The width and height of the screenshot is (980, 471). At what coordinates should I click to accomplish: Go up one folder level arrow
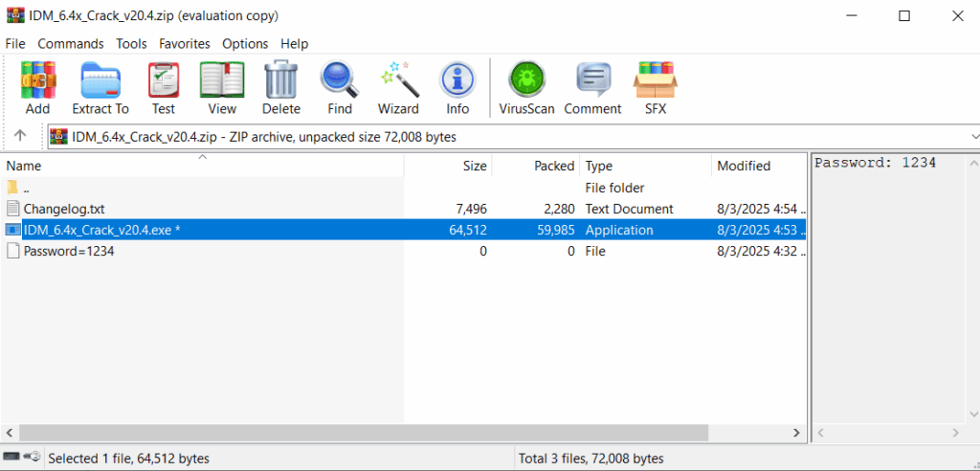click(20, 136)
